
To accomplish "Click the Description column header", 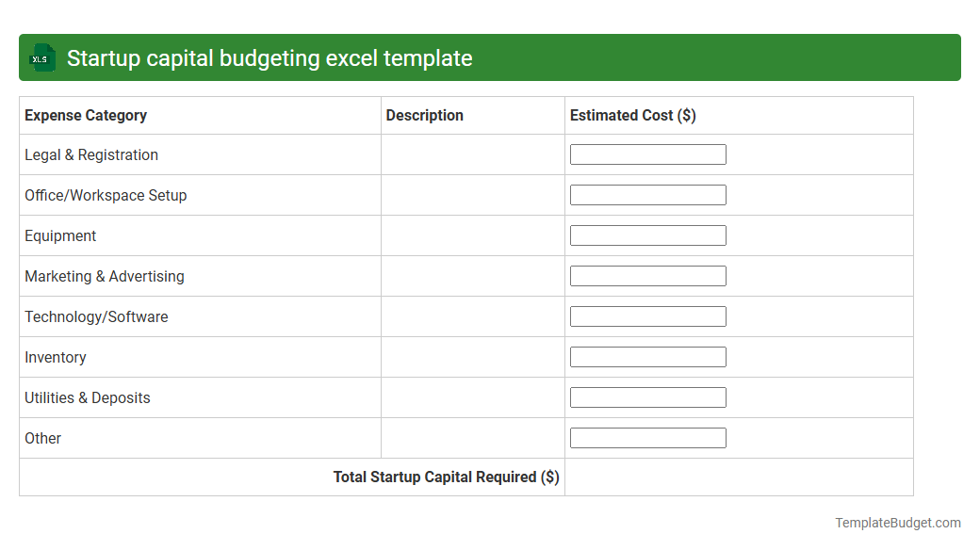I will [x=424, y=115].
